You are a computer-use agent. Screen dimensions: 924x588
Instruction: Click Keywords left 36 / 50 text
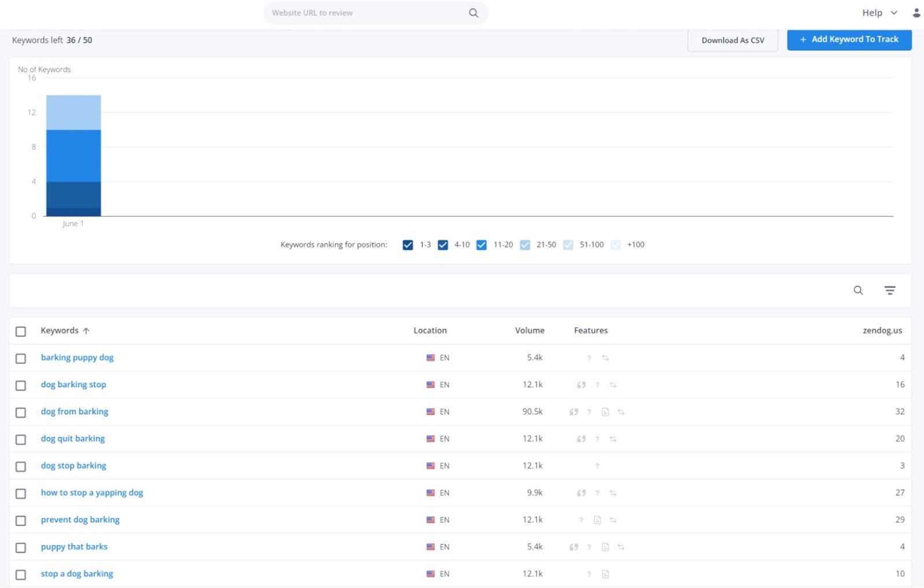click(52, 40)
